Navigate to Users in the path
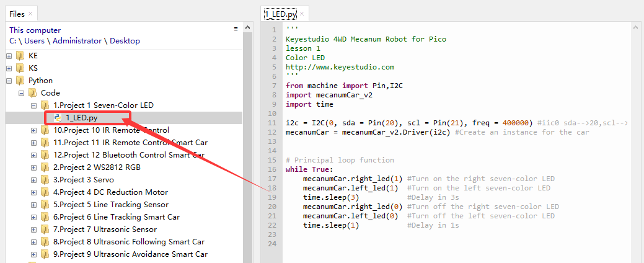The image size is (644, 263). (x=34, y=41)
